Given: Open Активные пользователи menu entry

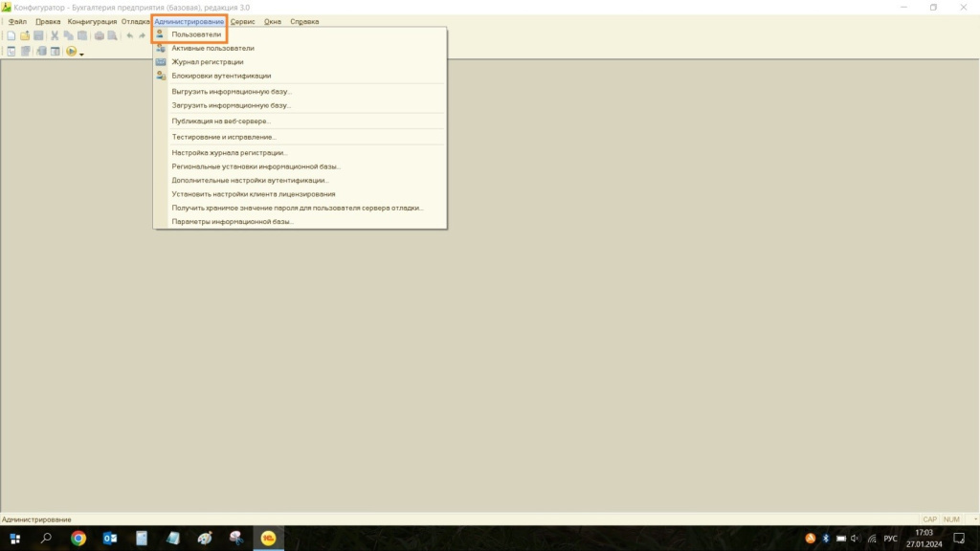Looking at the screenshot, I should point(212,48).
